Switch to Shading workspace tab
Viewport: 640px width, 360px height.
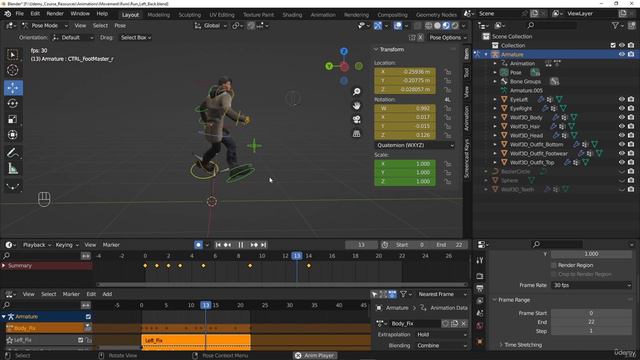[x=292, y=15]
